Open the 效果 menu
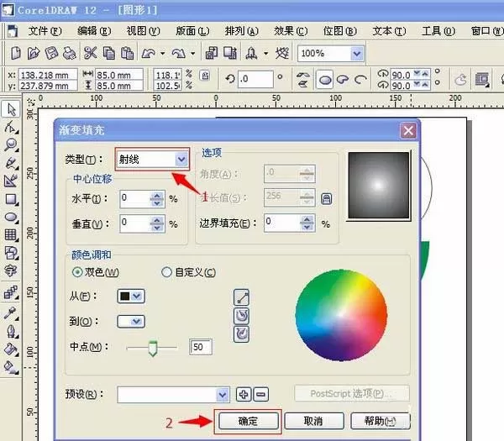Screen dimensions: 504x441 291,31
